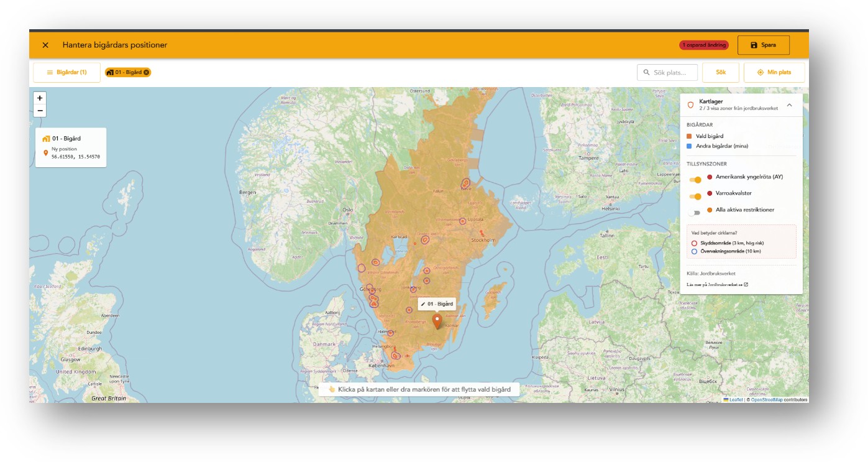Image resolution: width=868 pixels, height=462 pixels.
Task: Focus the Sök plats search field
Action: click(x=667, y=73)
